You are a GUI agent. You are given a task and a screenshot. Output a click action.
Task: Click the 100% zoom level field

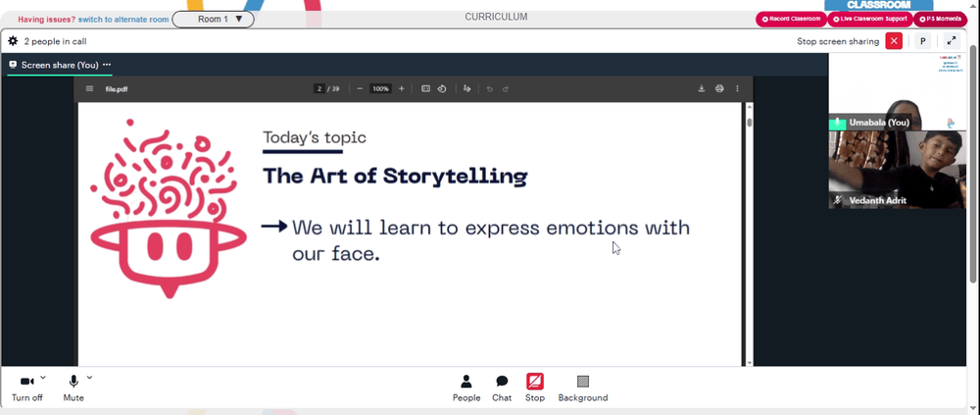tap(380, 89)
